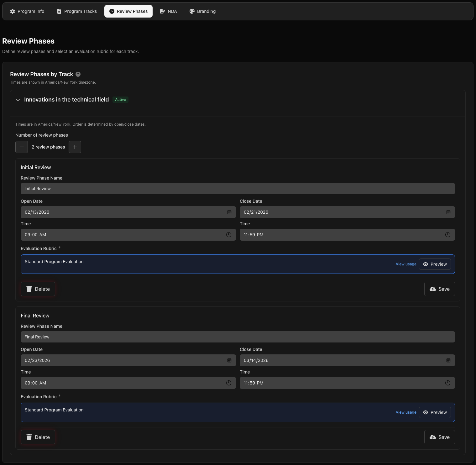Decrease the number of review phases
The height and width of the screenshot is (465, 476).
22,147
